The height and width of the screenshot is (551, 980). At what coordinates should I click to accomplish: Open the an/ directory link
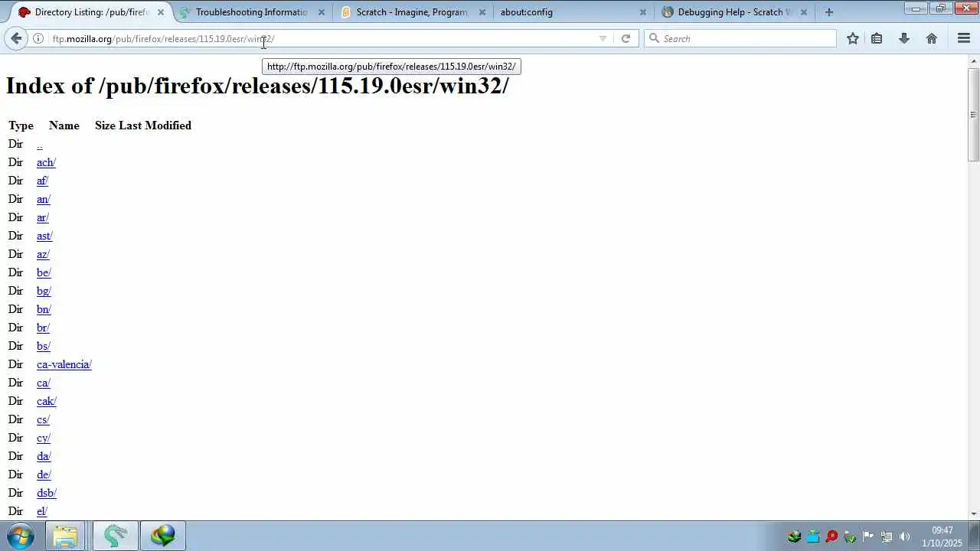[44, 199]
